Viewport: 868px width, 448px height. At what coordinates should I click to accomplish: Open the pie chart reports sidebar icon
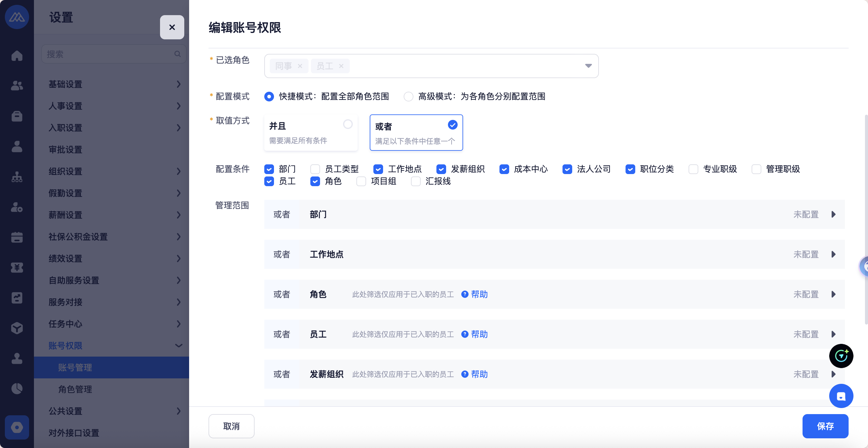pyautogui.click(x=17, y=389)
